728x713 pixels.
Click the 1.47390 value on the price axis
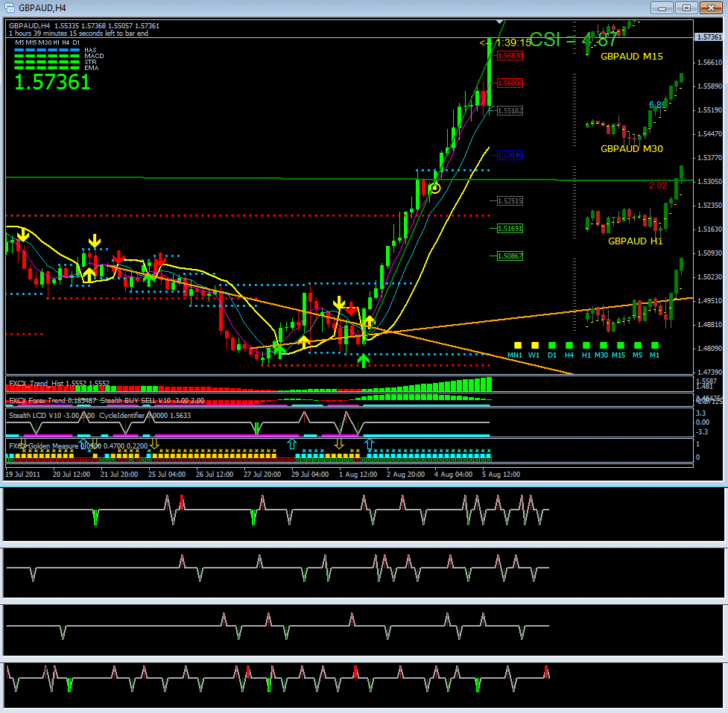(x=710, y=373)
